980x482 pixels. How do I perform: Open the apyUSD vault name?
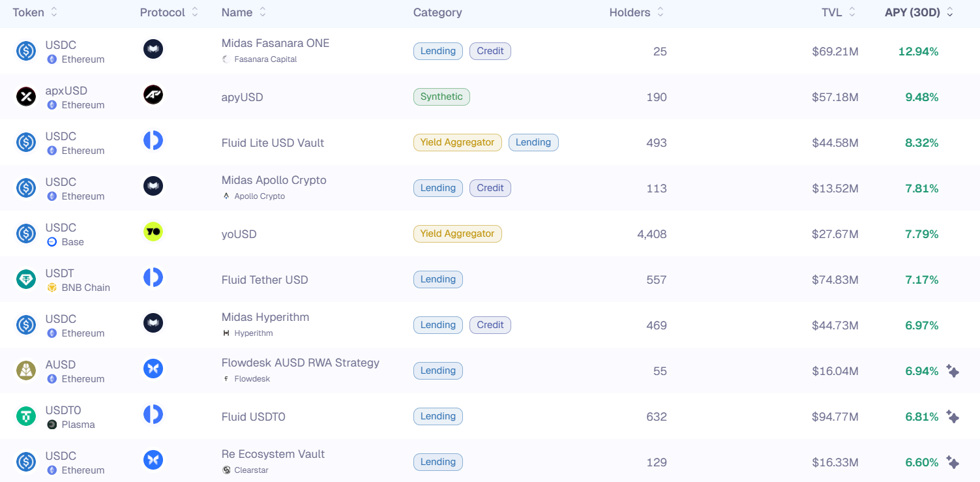(x=242, y=97)
